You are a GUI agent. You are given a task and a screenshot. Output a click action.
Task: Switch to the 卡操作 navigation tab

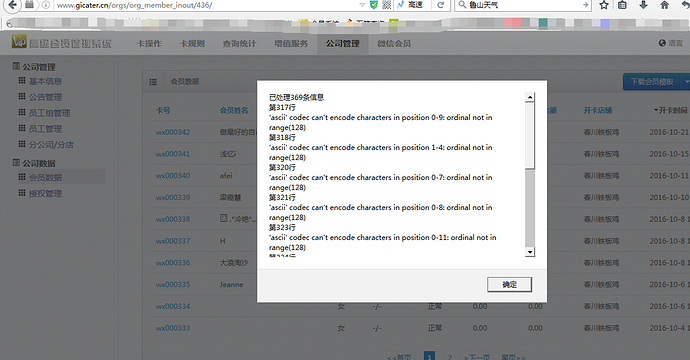[x=149, y=44]
